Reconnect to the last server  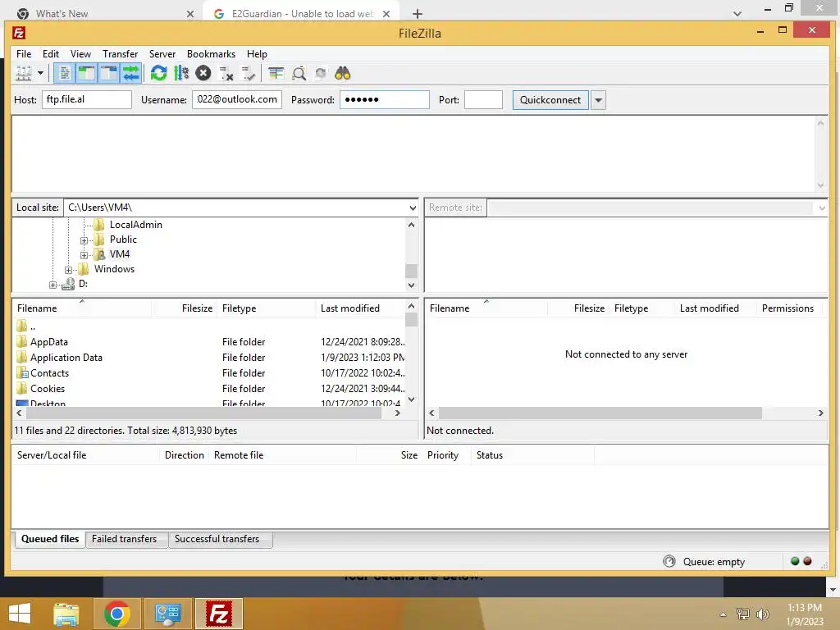(248, 73)
